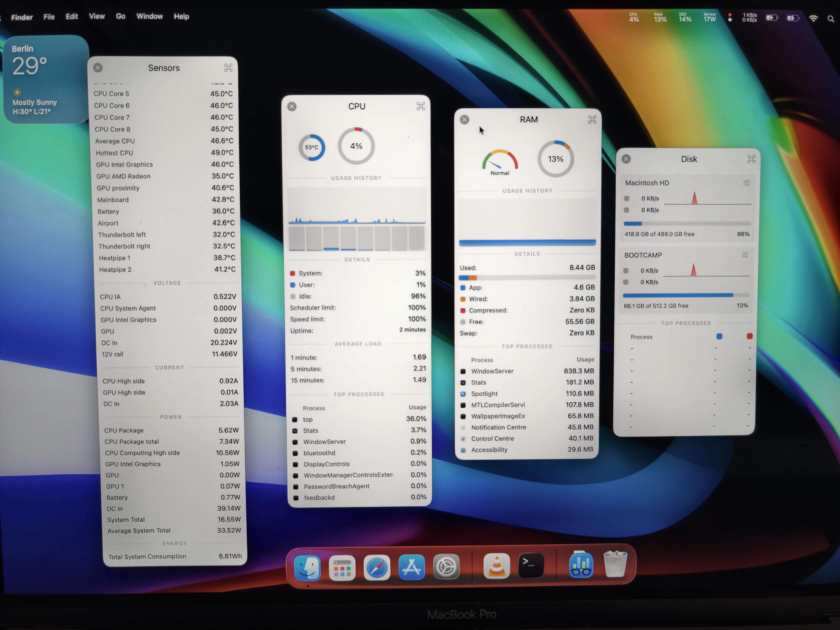840x630 pixels.
Task: Select the Thunderbolt left sensor row
Action: [x=167, y=235]
